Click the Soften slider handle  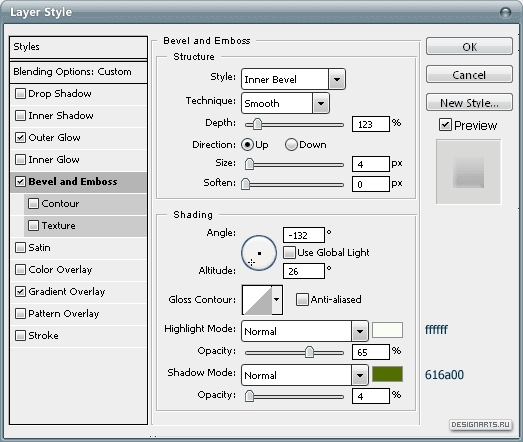coord(245,184)
